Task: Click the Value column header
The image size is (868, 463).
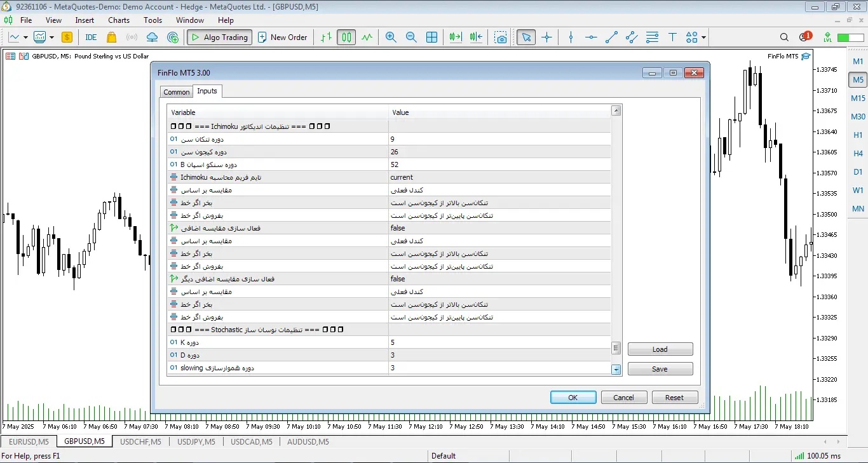Action: 499,112
